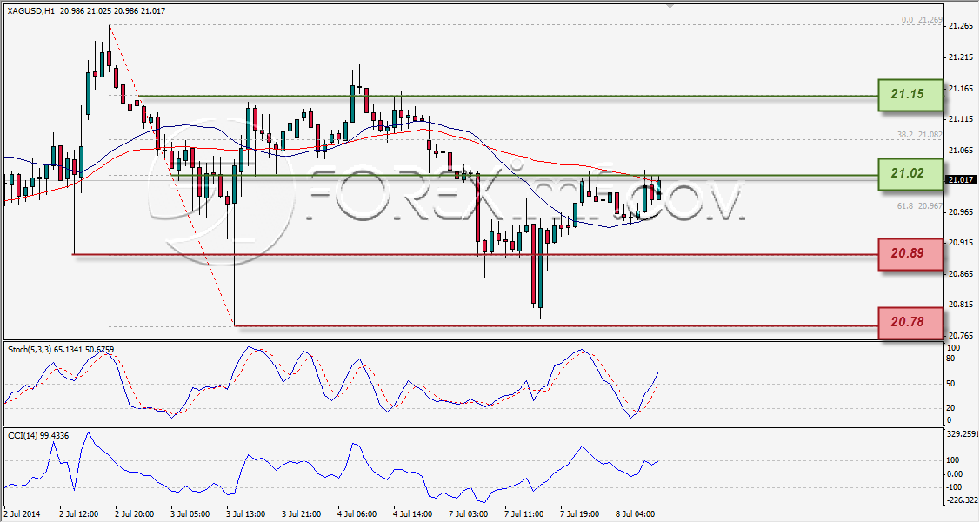The image size is (980, 523).
Task: Select the 20.78 red support label
Action: 910,323
